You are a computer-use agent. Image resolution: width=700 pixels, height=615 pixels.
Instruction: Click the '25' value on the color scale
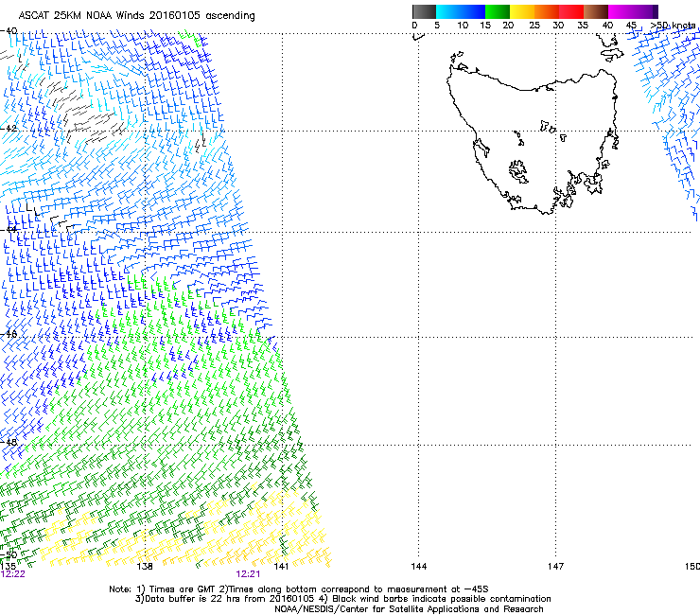pos(534,26)
